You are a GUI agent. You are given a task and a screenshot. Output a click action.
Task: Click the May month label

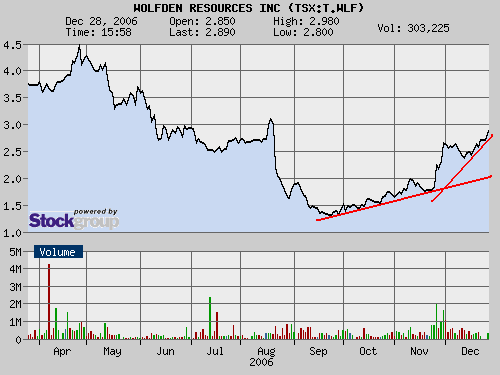[112, 351]
